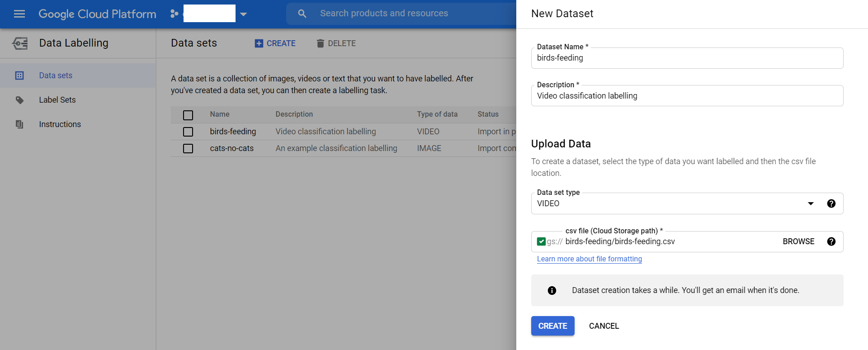Open the project picker dropdown arrow
This screenshot has height=350, width=868.
coord(243,14)
